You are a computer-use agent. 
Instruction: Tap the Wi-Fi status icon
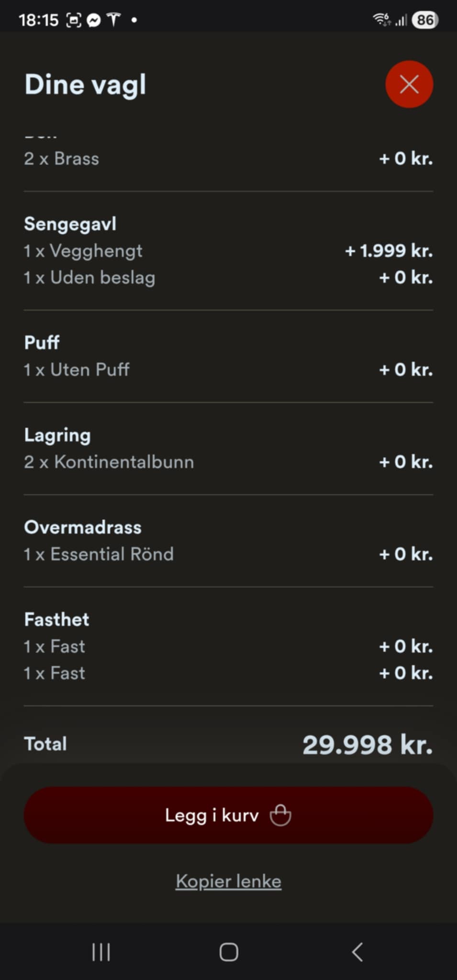click(x=381, y=20)
